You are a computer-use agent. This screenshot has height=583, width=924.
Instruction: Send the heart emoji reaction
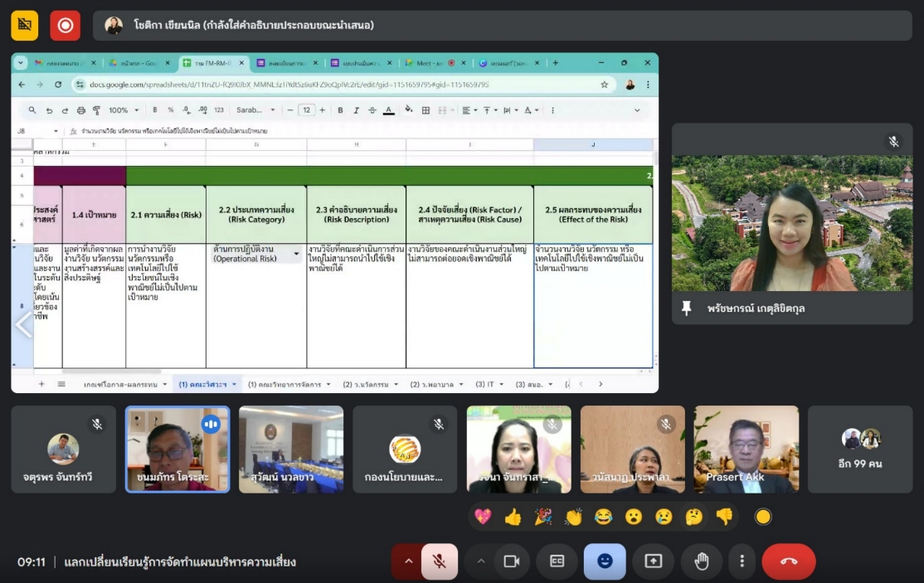483,517
